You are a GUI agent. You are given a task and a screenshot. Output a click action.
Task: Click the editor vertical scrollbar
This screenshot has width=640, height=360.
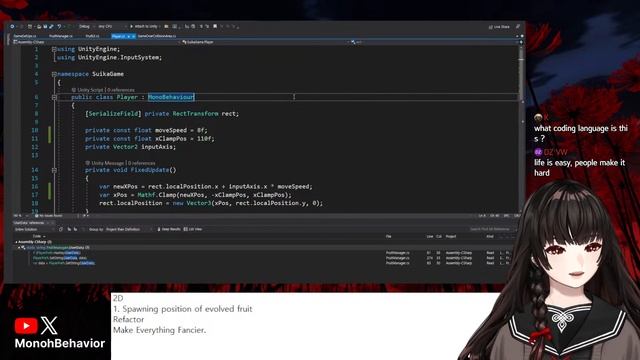pyautogui.click(x=521, y=129)
